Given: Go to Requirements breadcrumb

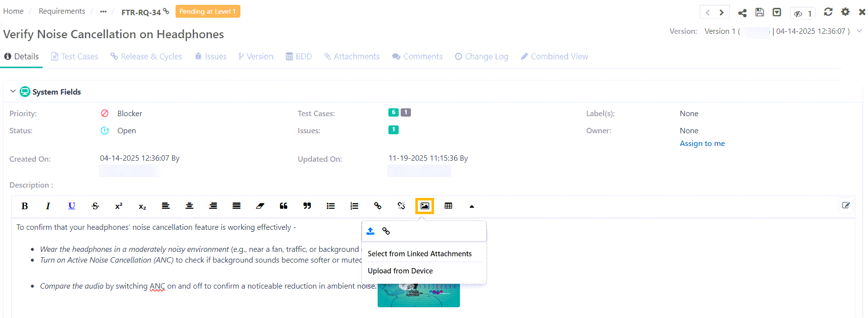Looking at the screenshot, I should pos(62,11).
